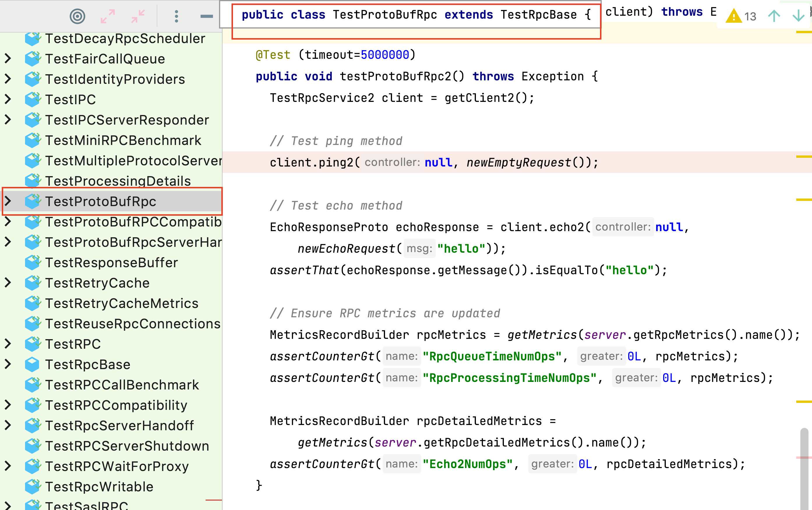The width and height of the screenshot is (812, 510).
Task: Click the Collapse All arrows icon
Action: pos(138,16)
